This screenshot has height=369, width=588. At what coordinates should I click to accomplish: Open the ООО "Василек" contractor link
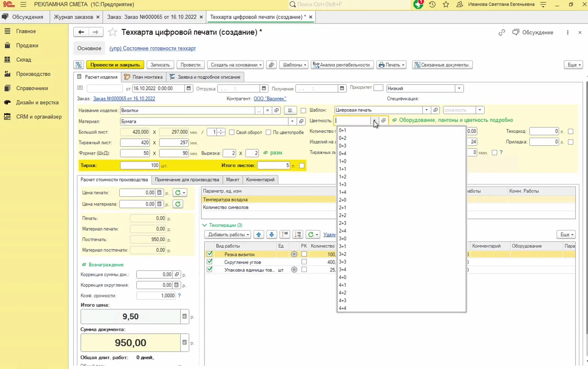click(x=270, y=98)
